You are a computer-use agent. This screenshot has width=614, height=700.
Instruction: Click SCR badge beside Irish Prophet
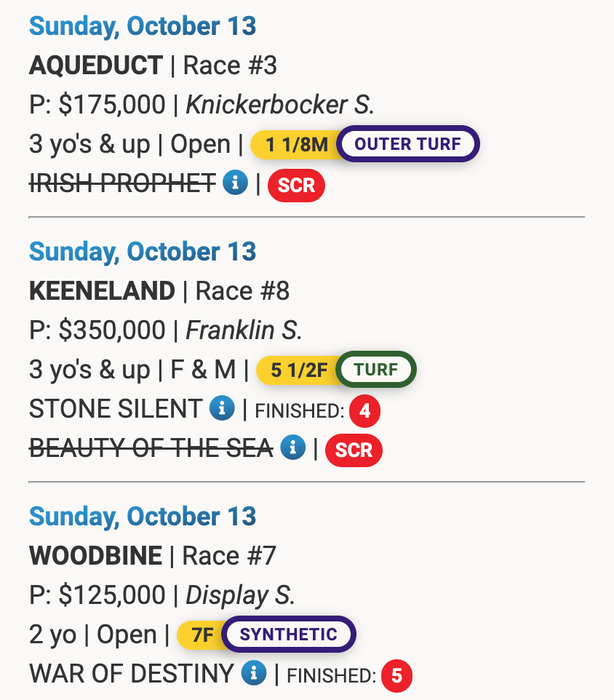(x=296, y=186)
